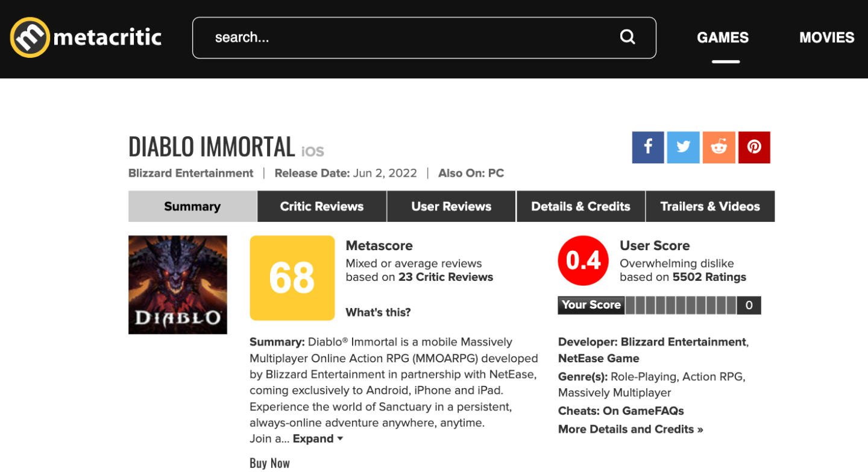Open the Critic Reviews tab
This screenshot has height=472, width=868.
pyautogui.click(x=322, y=206)
